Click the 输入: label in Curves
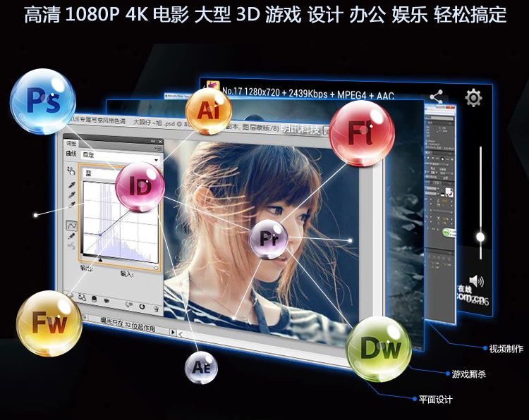Image resolution: width=529 pixels, height=420 pixels. pyautogui.click(x=127, y=273)
